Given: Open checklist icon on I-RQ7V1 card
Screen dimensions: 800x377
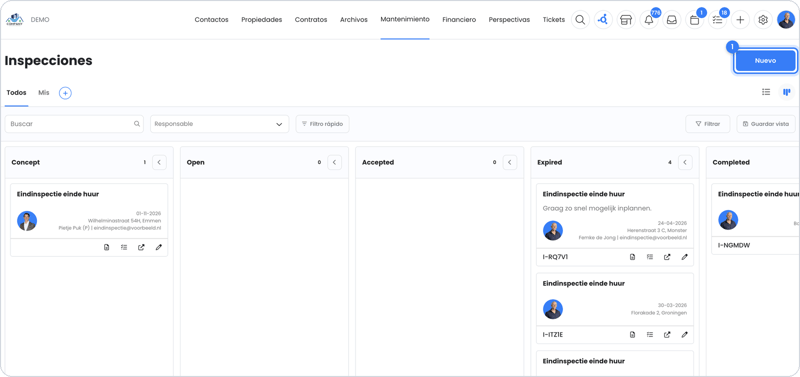Looking at the screenshot, I should point(650,257).
